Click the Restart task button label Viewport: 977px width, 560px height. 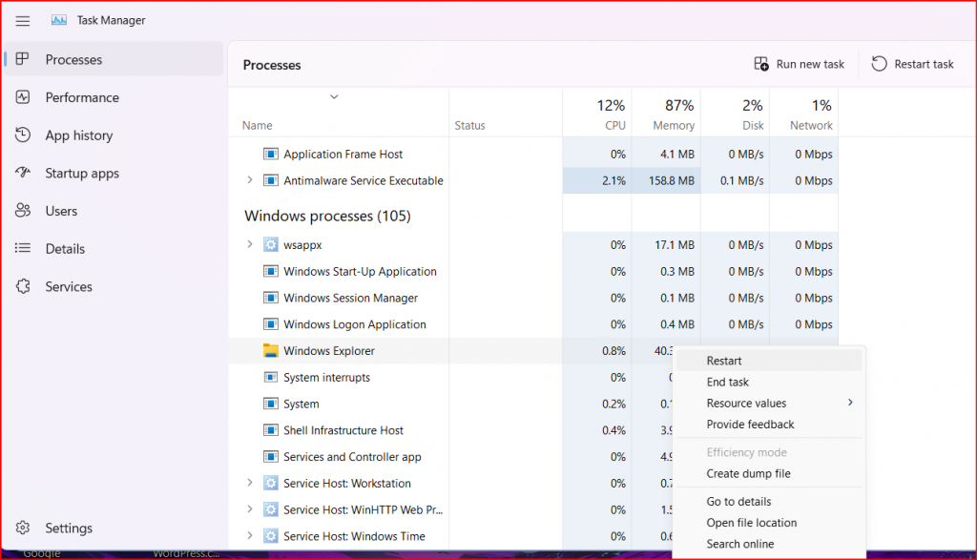coord(924,64)
